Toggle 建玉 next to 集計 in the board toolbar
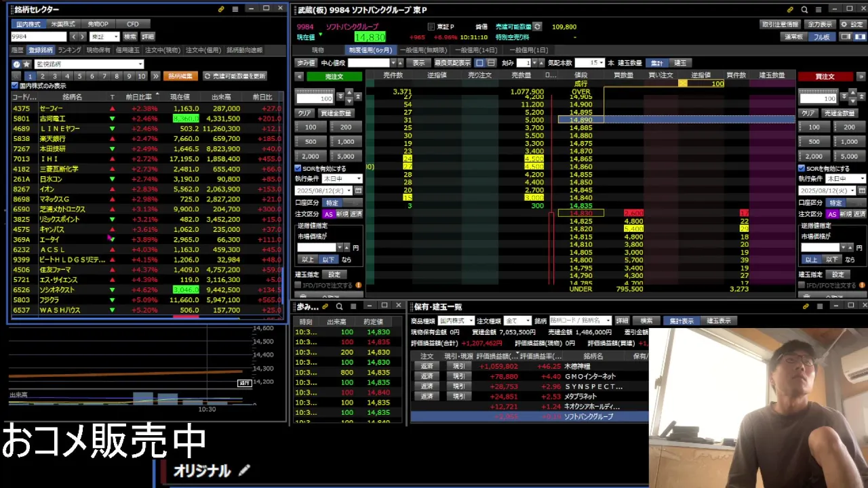 [680, 62]
